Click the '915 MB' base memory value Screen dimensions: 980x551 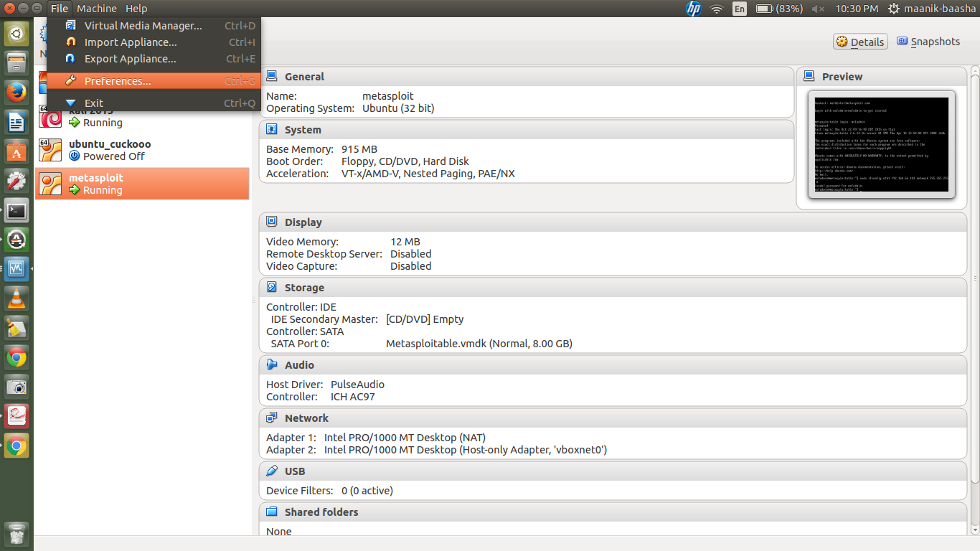pyautogui.click(x=359, y=149)
